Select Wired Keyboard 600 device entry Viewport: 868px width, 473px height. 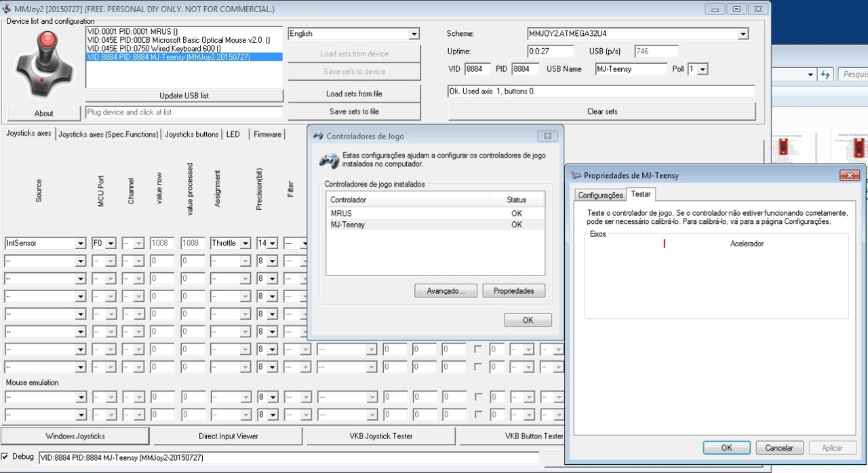[x=184, y=49]
